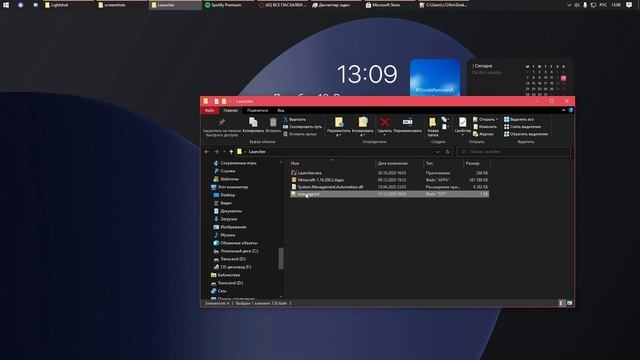
Task: Open Документы in the navigation pane
Action: 227,211
